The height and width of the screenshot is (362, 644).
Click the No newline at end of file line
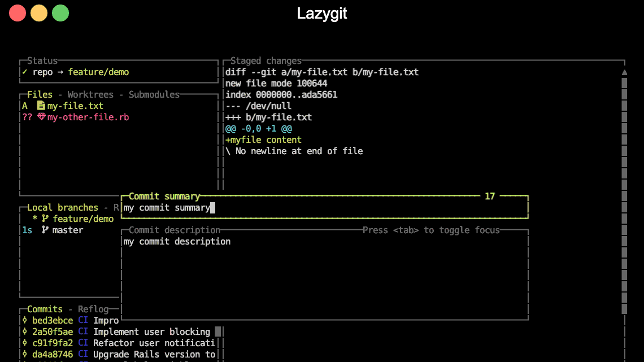[x=294, y=151]
